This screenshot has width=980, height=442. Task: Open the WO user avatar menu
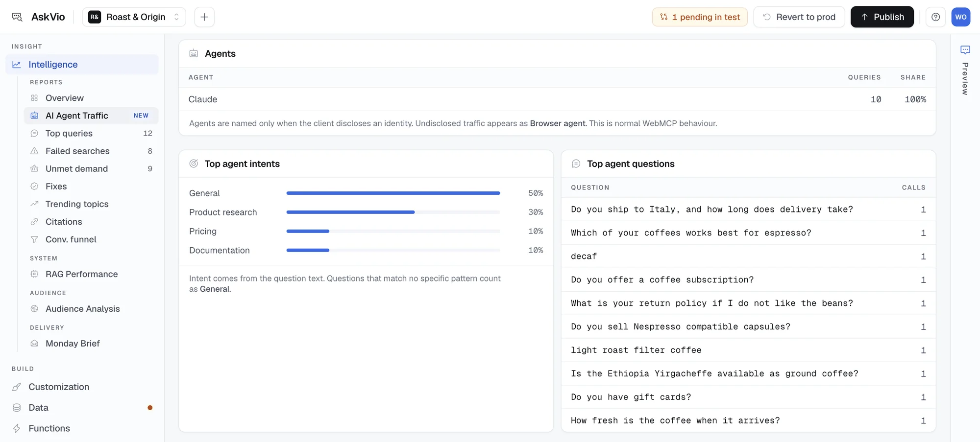[961, 17]
